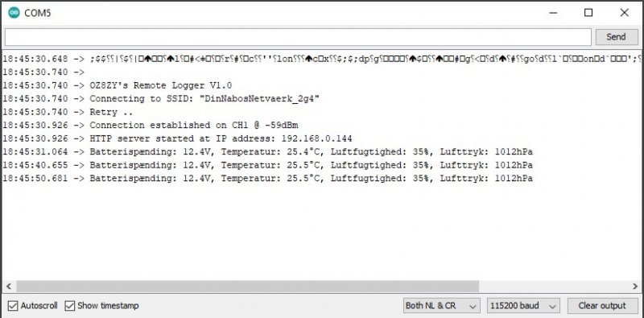Focus the serial message input field
The height and width of the screenshot is (318, 644).
[298, 37]
